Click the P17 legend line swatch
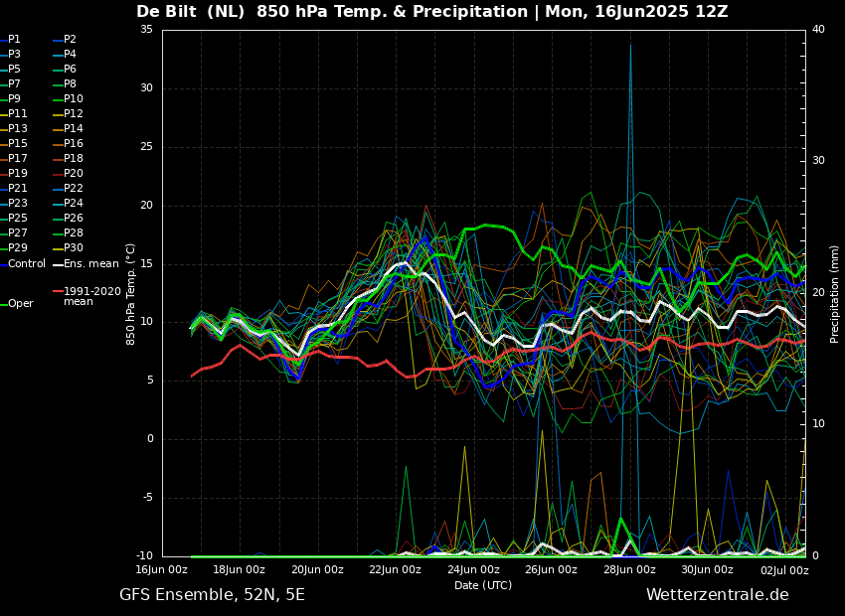The height and width of the screenshot is (616, 845). 4,159
